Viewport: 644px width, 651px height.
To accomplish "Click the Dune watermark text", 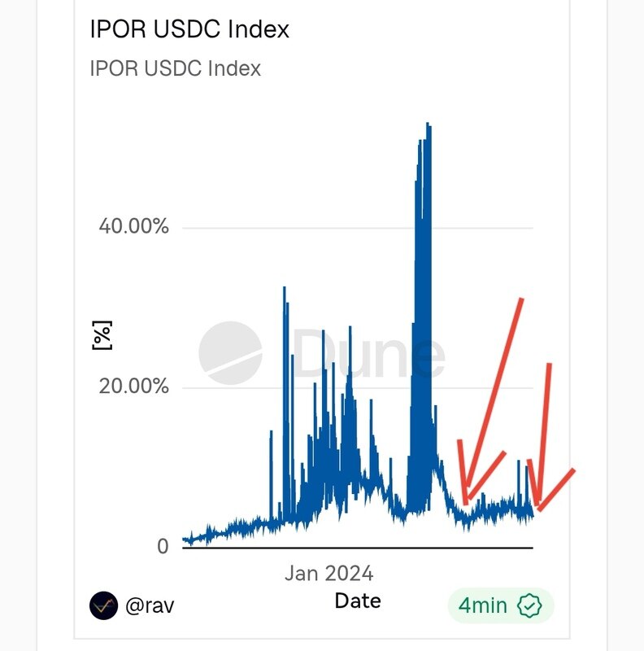I will click(370, 354).
